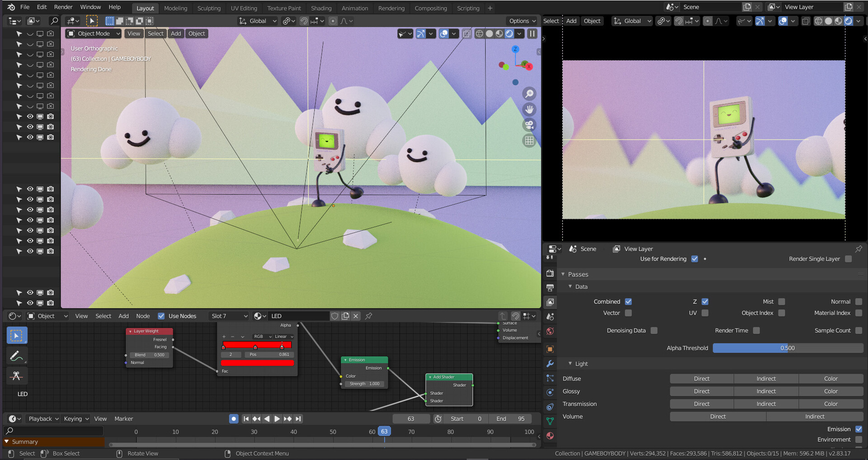Viewport: 868px width, 460px height.
Task: Toggle the auto keying record button
Action: (x=233, y=419)
